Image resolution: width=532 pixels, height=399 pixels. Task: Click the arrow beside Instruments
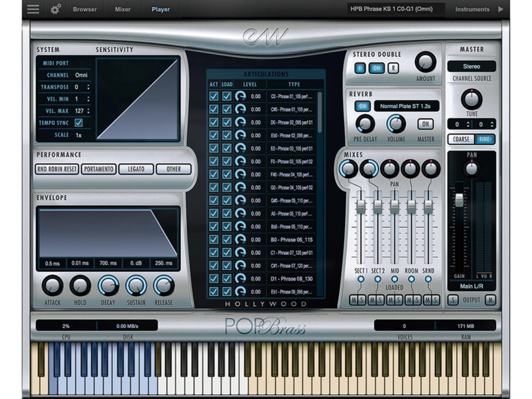click(500, 9)
